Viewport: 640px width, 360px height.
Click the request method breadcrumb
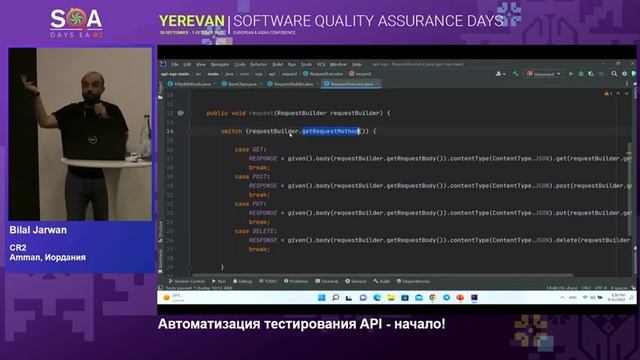point(360,74)
